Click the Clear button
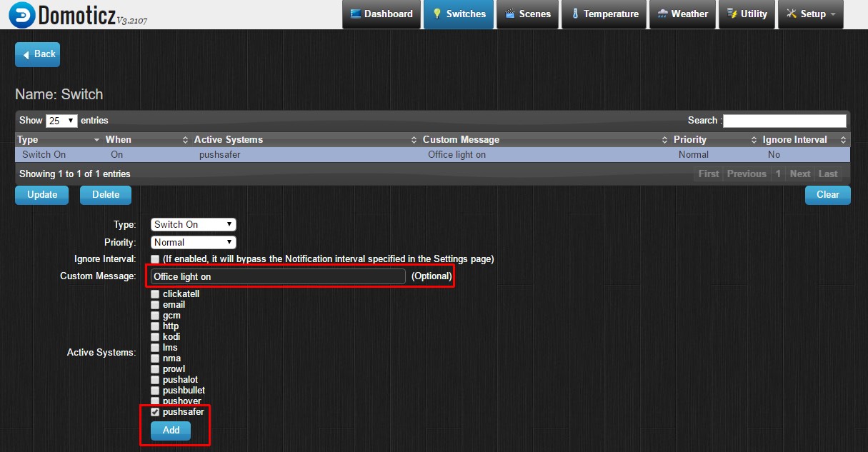868x452 pixels. click(x=828, y=195)
